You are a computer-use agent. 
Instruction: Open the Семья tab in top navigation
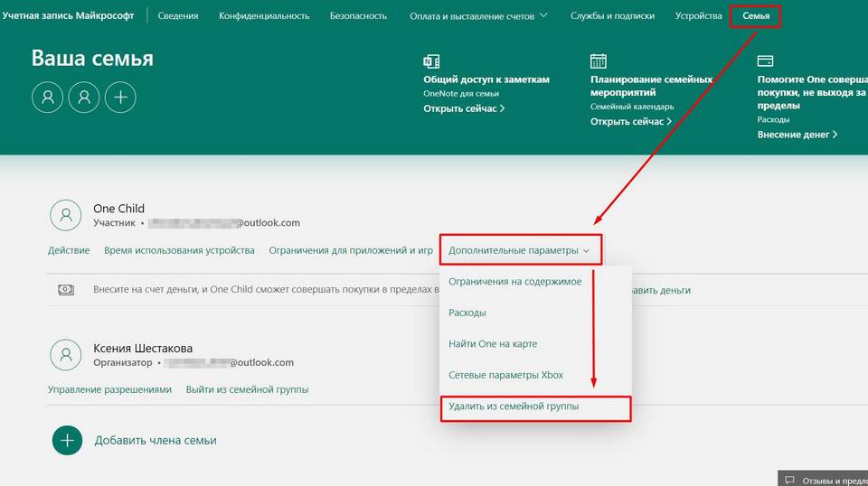tap(756, 16)
